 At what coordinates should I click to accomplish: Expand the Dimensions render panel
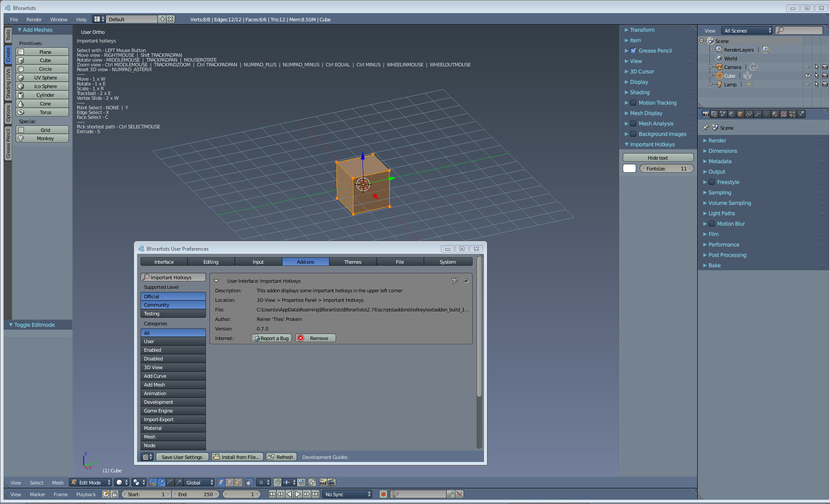click(722, 151)
